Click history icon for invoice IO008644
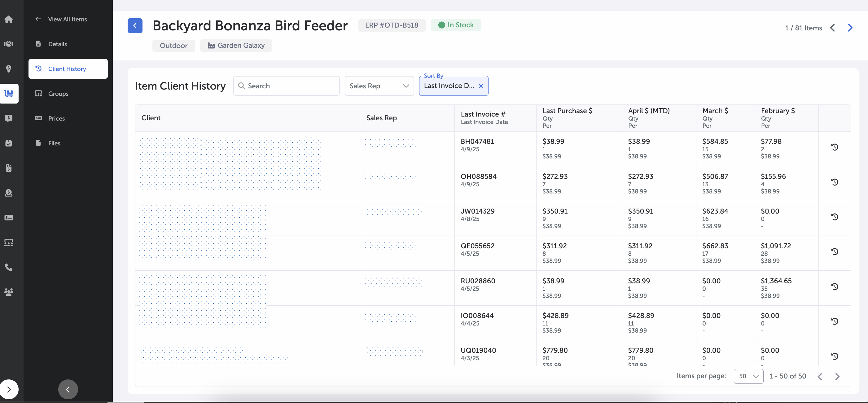Viewport: 868px width, 403px height. 834,321
